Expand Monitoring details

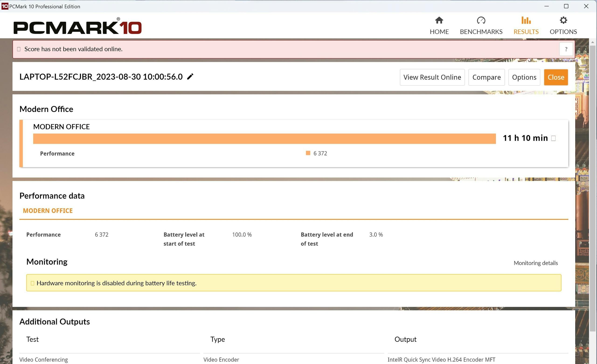coord(535,263)
